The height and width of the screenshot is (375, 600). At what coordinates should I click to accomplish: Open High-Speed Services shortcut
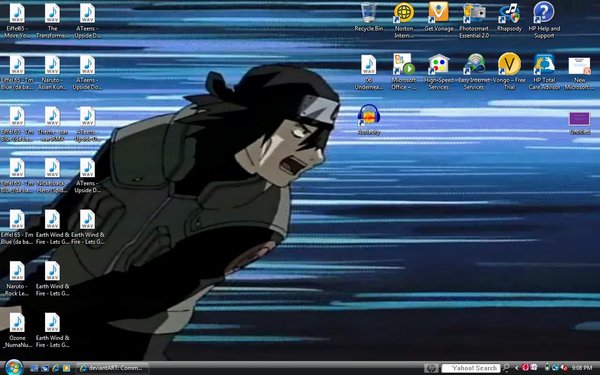pyautogui.click(x=439, y=72)
